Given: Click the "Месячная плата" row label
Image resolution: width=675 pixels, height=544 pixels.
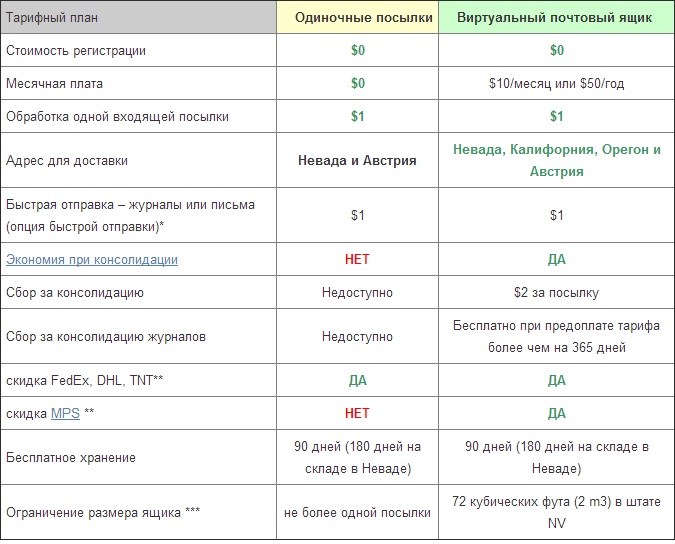Looking at the screenshot, I should pos(54,84).
